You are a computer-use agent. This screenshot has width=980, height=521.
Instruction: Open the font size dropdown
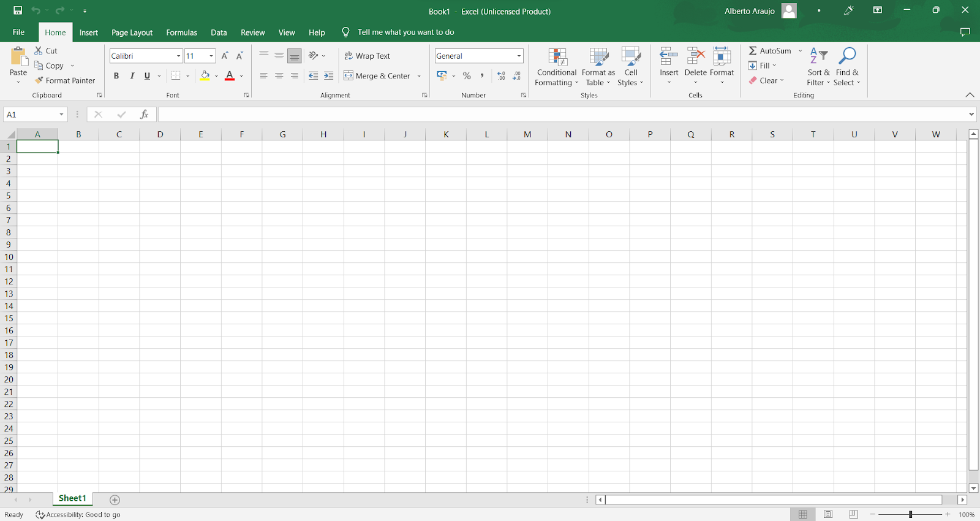click(x=211, y=56)
